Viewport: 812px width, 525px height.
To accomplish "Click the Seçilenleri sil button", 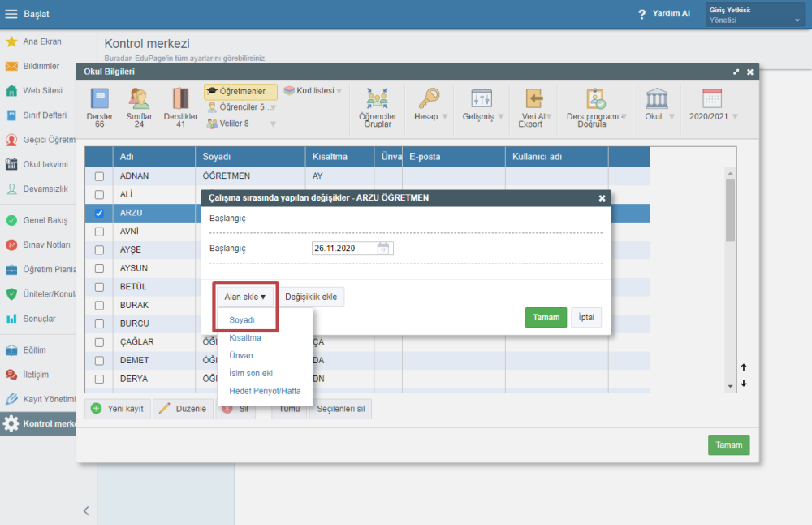I will [x=340, y=409].
